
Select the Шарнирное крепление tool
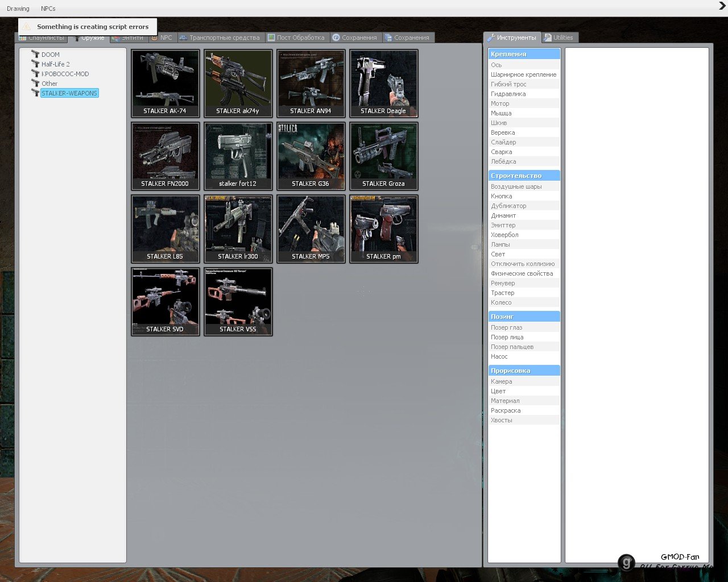point(524,74)
